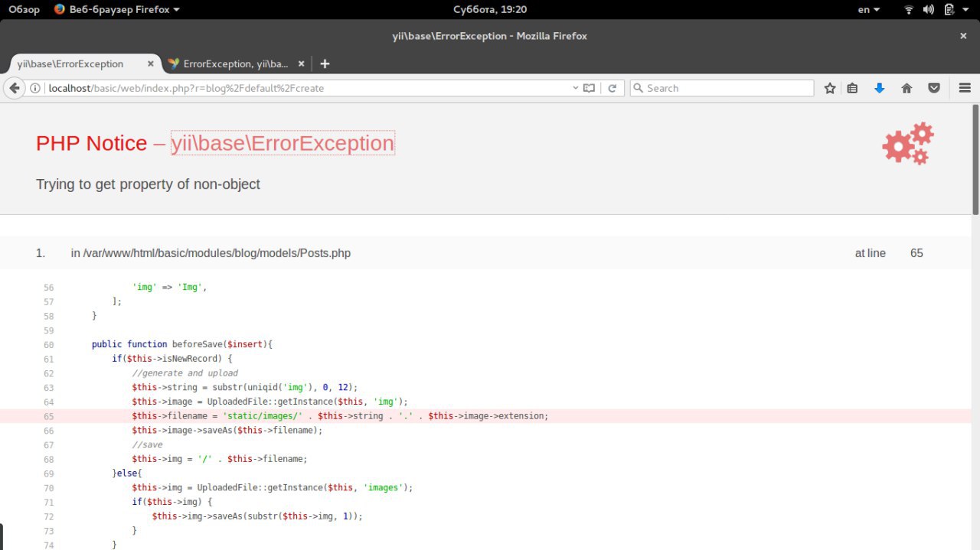The image size is (980, 550).
Task: Click line 64 UploadedFile::getInstance code
Action: tap(269, 402)
